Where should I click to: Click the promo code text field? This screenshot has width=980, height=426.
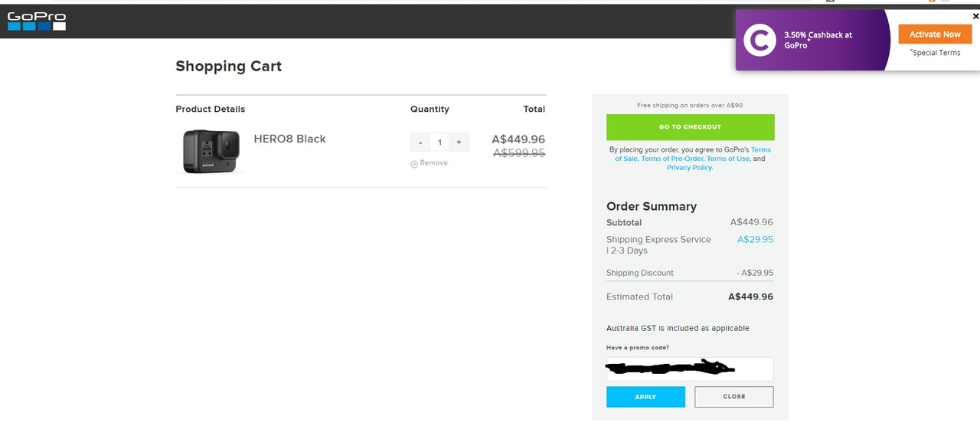coord(690,369)
